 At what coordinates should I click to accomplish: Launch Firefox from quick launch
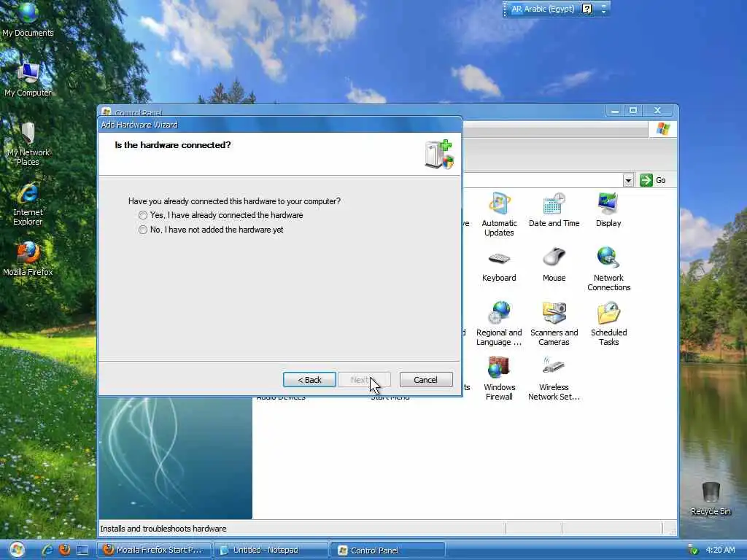coord(65,550)
